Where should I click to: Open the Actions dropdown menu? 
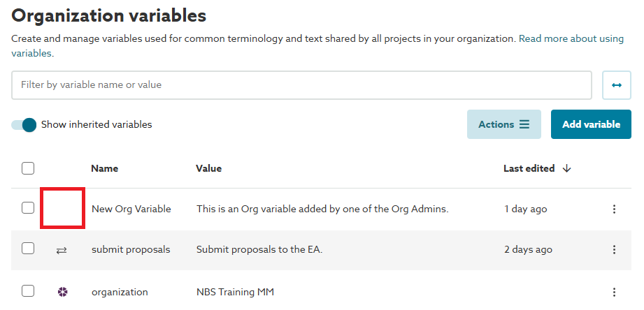point(503,124)
